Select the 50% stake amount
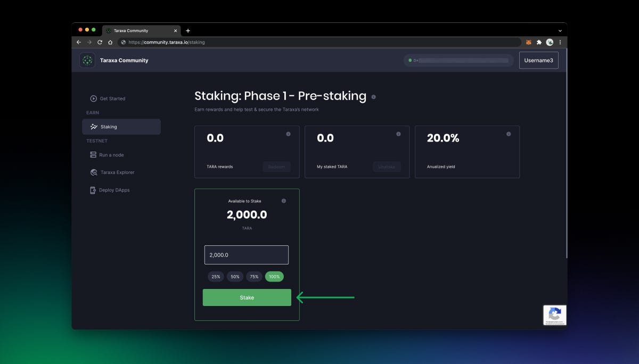 pos(235,277)
